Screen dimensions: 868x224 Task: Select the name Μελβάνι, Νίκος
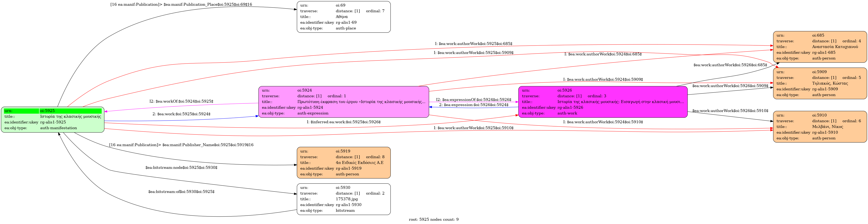[828, 127]
